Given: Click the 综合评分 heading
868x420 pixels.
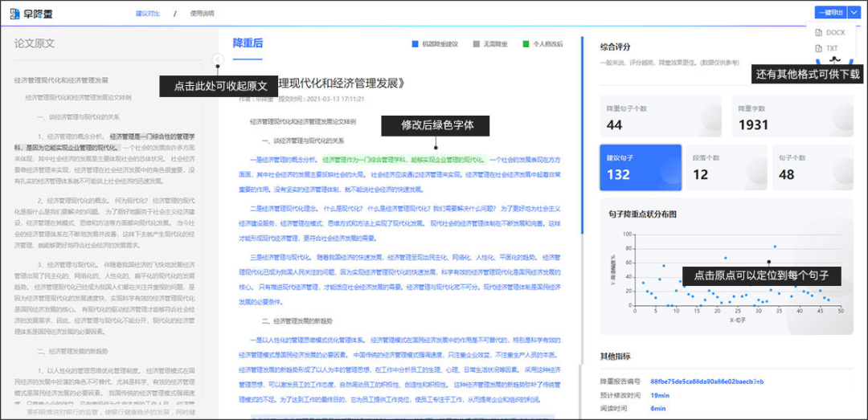Looking at the screenshot, I should click(615, 47).
